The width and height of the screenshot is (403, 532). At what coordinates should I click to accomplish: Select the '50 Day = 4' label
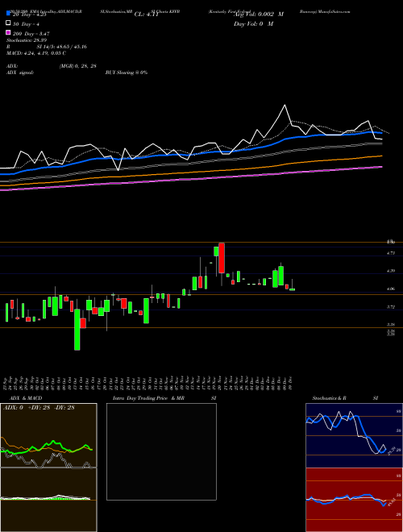pos(26,23)
